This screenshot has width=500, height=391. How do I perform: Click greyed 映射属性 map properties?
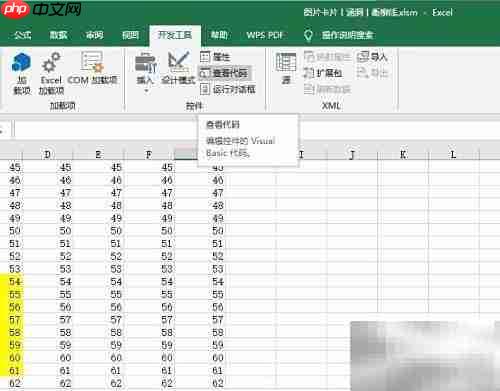coord(327,57)
